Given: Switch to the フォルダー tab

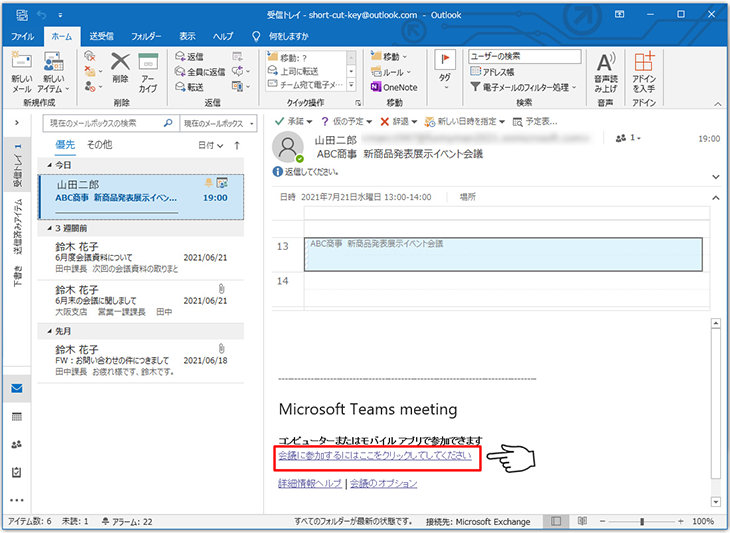Looking at the screenshot, I should 146,36.
